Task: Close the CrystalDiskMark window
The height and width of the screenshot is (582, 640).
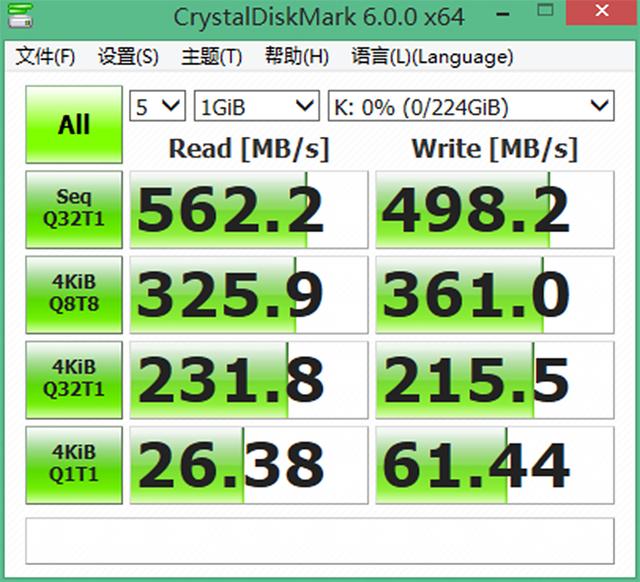Action: point(602,12)
